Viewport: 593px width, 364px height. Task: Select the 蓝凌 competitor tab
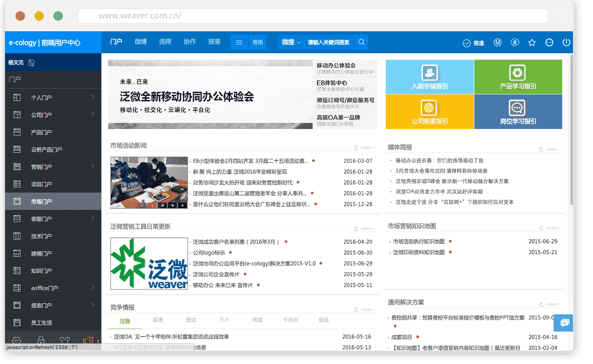click(x=158, y=320)
